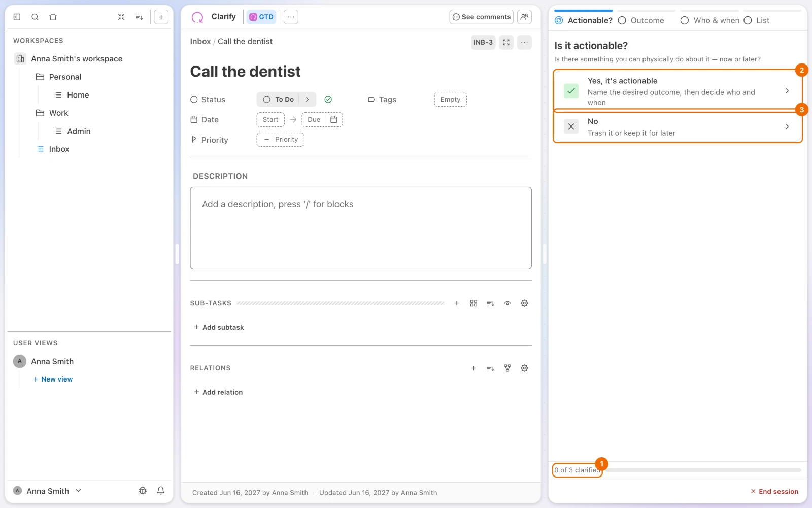This screenshot has width=812, height=508.
Task: Click Add relation
Action: click(x=218, y=392)
